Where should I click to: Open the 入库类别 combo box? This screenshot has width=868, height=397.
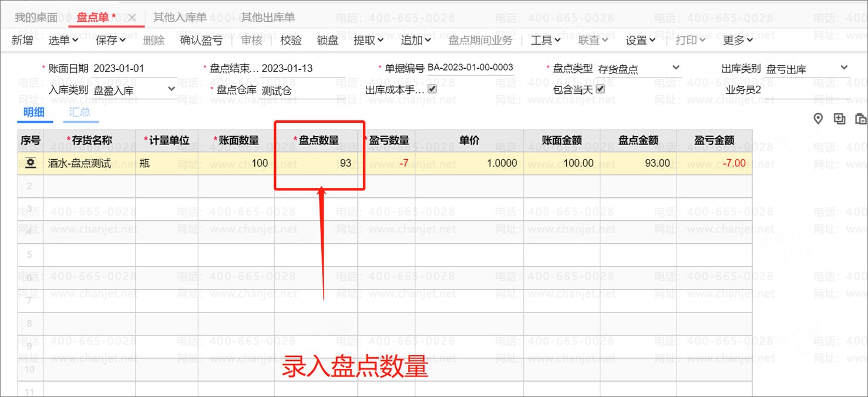134,90
